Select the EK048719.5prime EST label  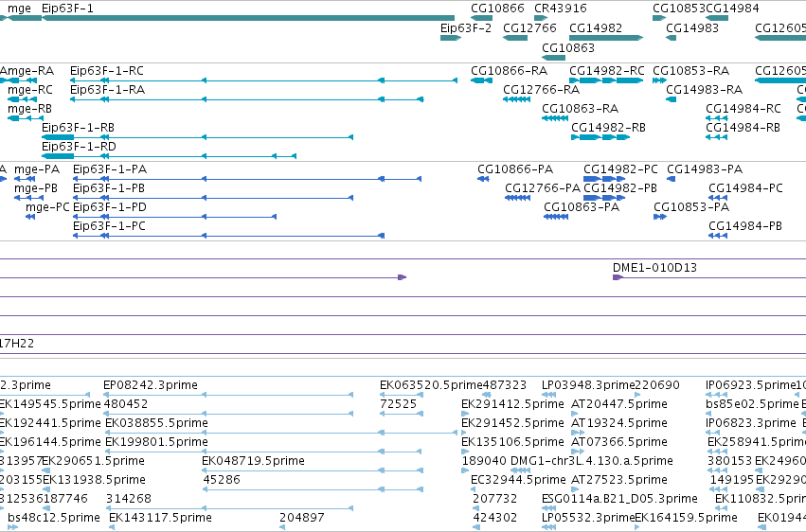click(x=254, y=461)
